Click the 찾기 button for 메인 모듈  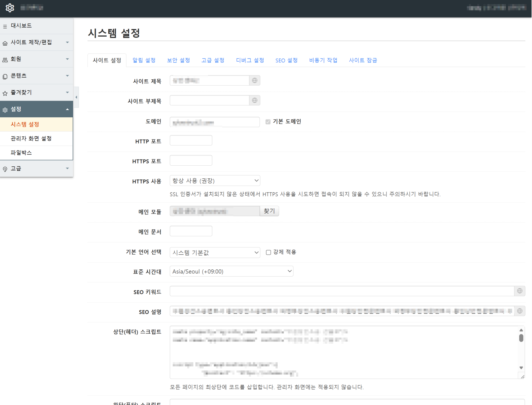point(269,211)
